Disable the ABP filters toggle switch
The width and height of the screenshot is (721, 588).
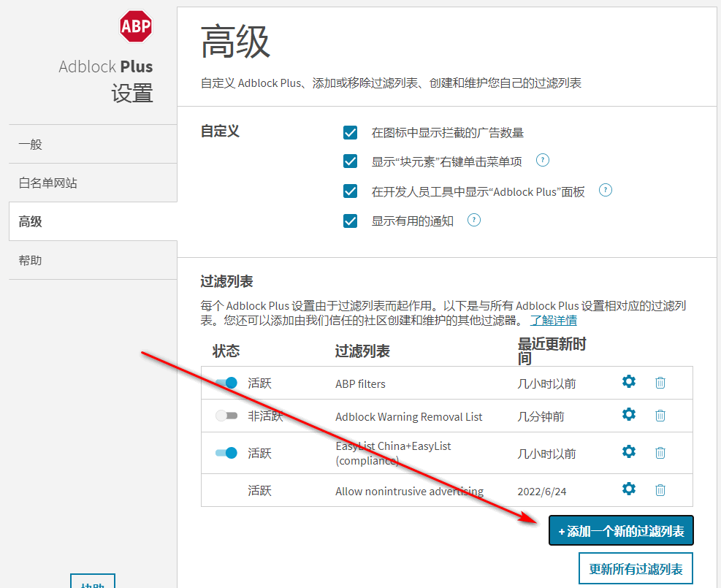point(226,383)
